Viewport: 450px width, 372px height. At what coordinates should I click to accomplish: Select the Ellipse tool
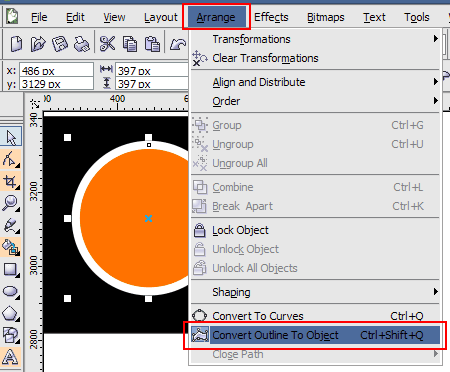[x=10, y=291]
